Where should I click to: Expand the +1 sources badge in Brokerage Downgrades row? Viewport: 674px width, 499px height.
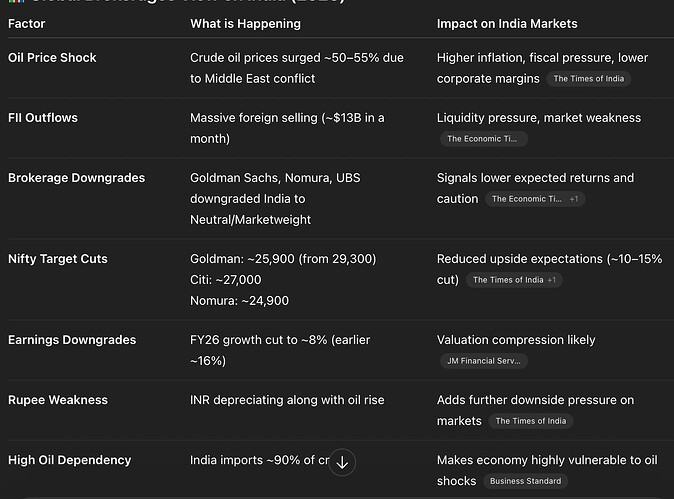click(x=574, y=199)
